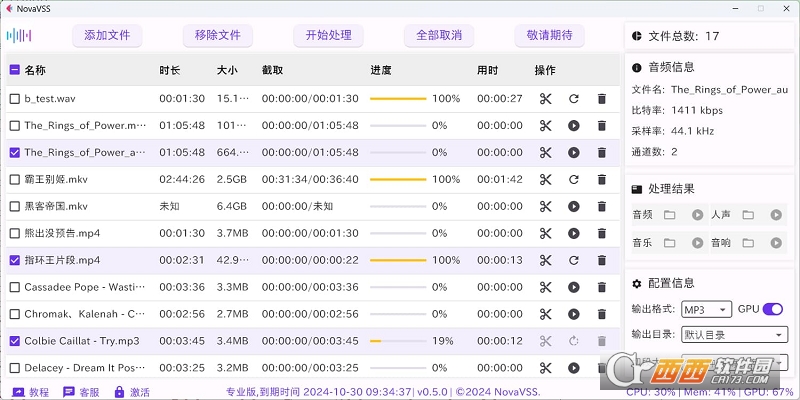Reprocess 指环王片段.mp4 using the reload icon

[574, 260]
